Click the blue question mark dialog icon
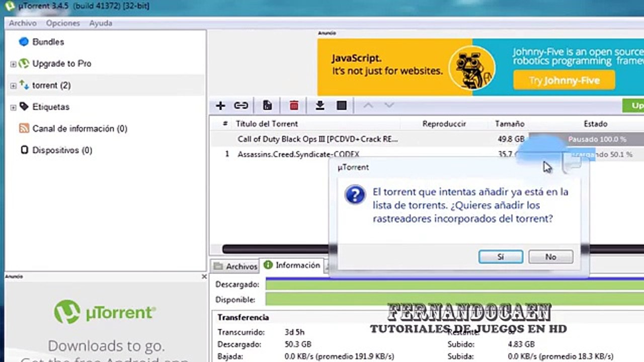This screenshot has width=644, height=362. [x=355, y=195]
